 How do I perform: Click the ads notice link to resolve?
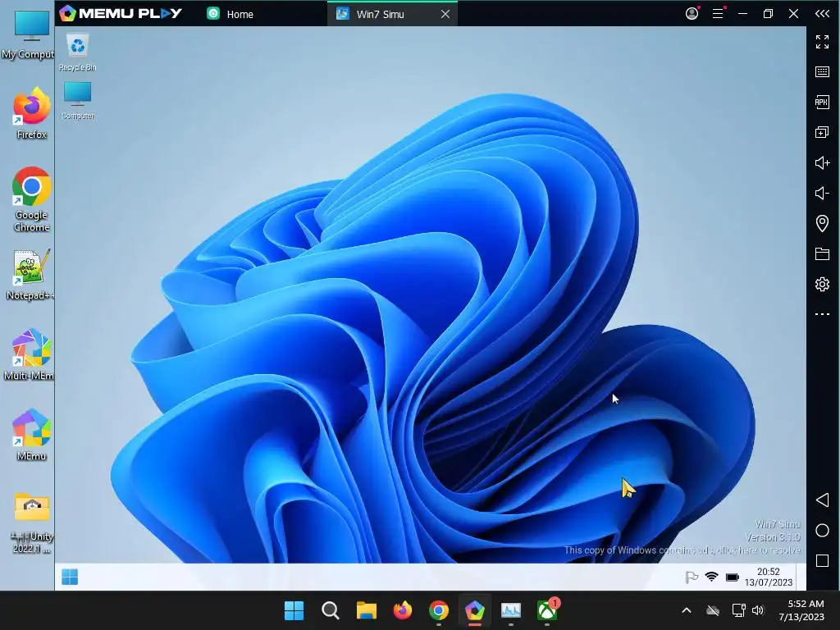(682, 550)
